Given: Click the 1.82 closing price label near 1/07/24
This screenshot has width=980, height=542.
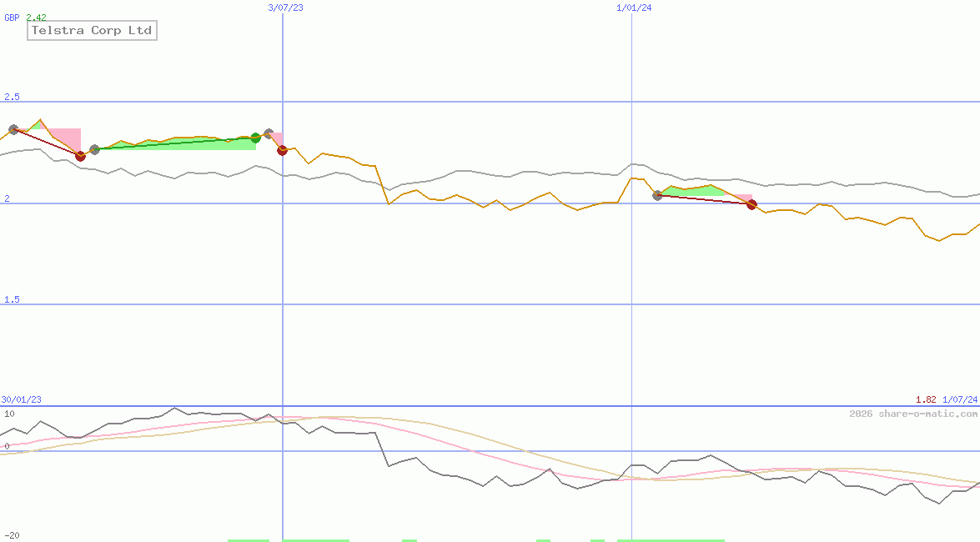Looking at the screenshot, I should coord(925,399).
